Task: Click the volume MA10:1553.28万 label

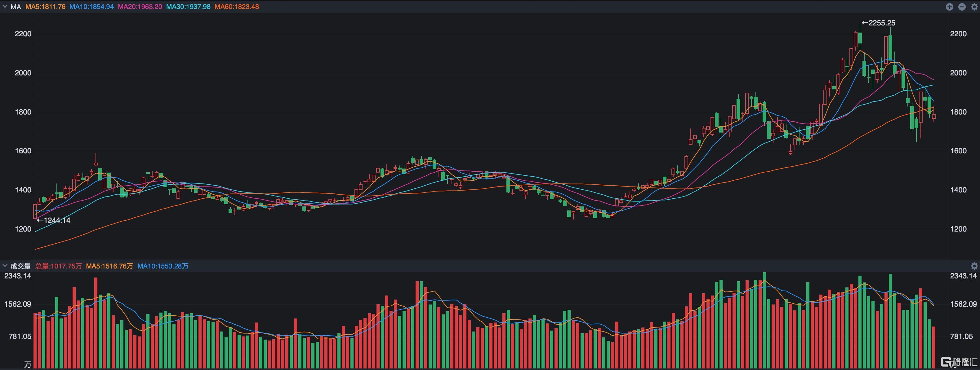Action: [x=163, y=266]
